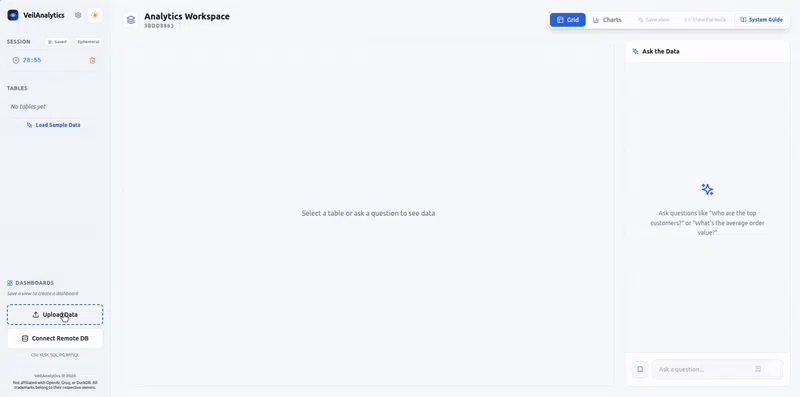
Task: Click the sparkle icon in chat panel
Action: (x=707, y=189)
